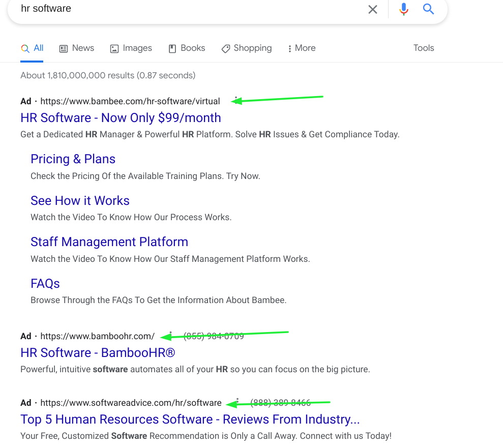503x448 pixels.
Task: Open the FAQs sitelink
Action: [45, 284]
